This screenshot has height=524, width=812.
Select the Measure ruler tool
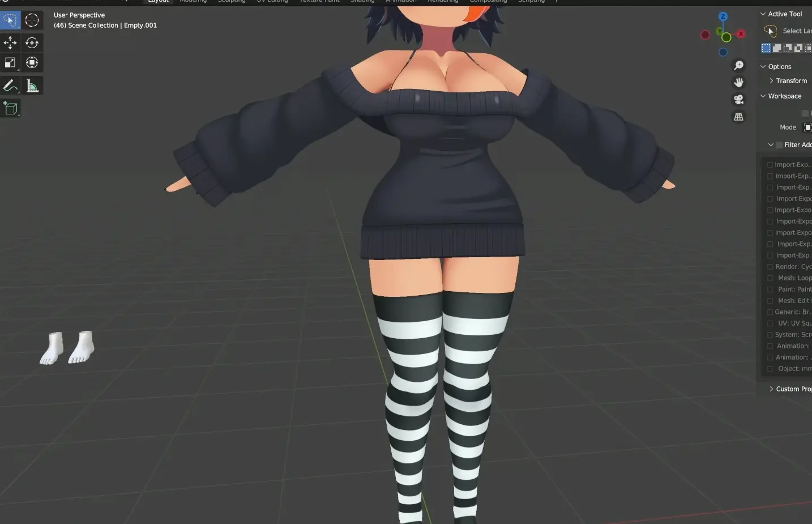coord(32,86)
